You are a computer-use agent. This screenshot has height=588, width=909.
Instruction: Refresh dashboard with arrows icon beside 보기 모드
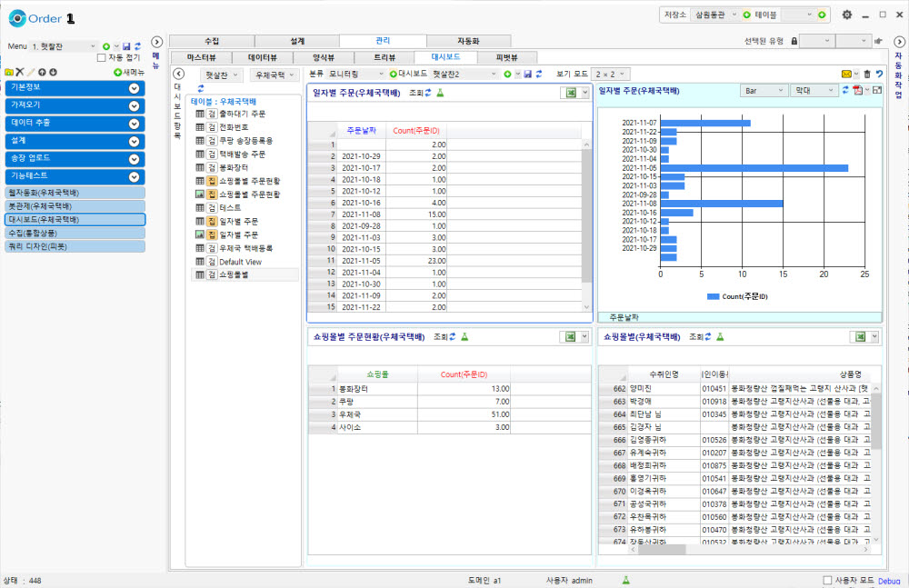tap(538, 75)
